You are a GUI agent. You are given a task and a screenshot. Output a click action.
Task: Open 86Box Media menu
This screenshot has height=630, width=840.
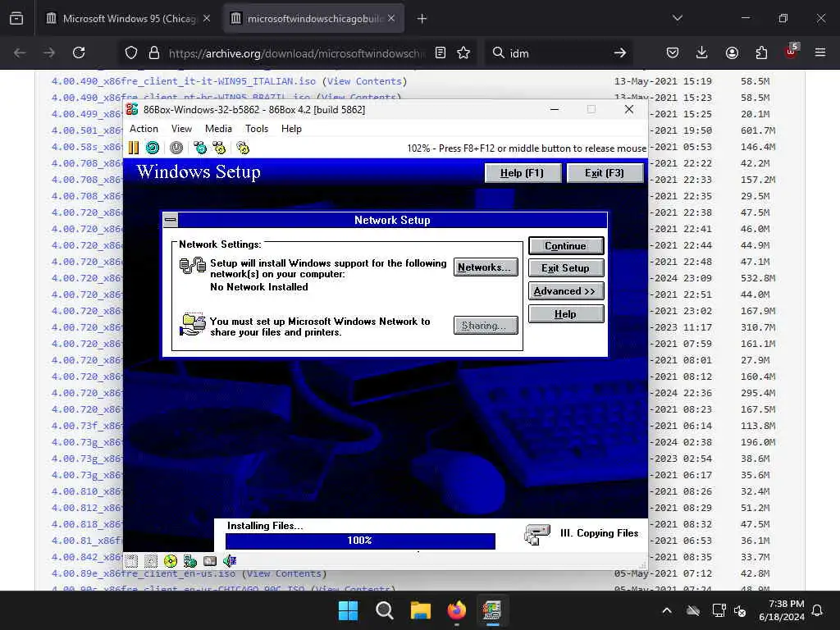218,129
